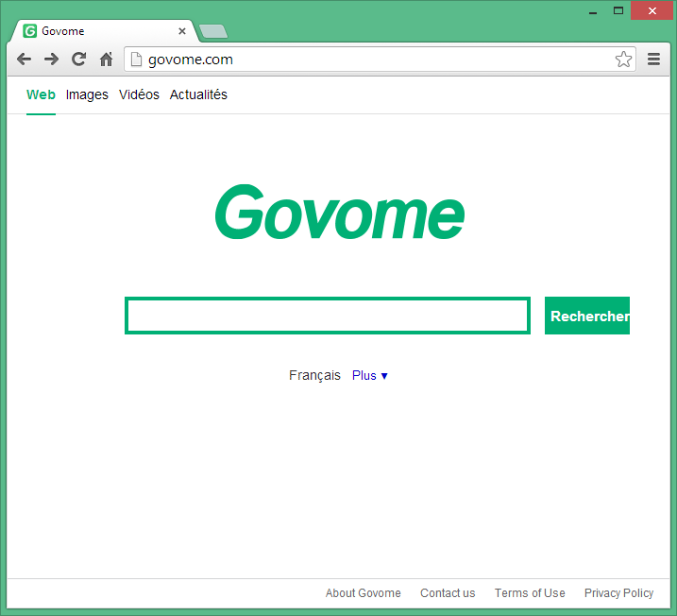Select the Vidéos search tab

(139, 95)
